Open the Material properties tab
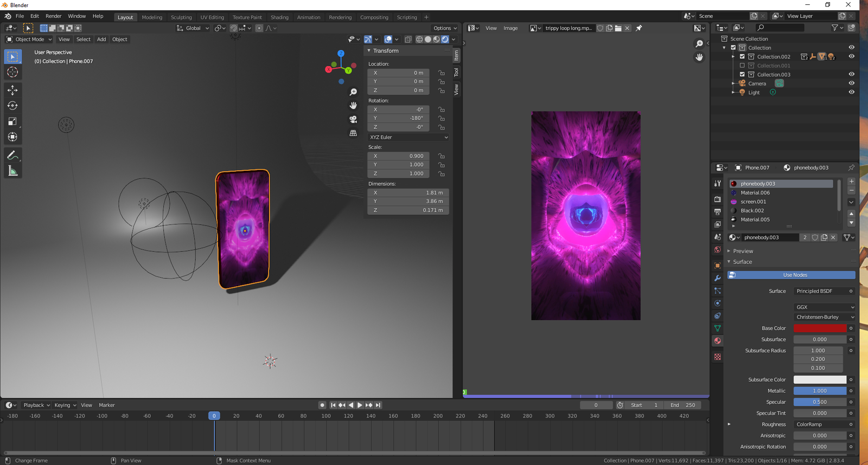Screen dimensions: 868x465 (x=718, y=341)
